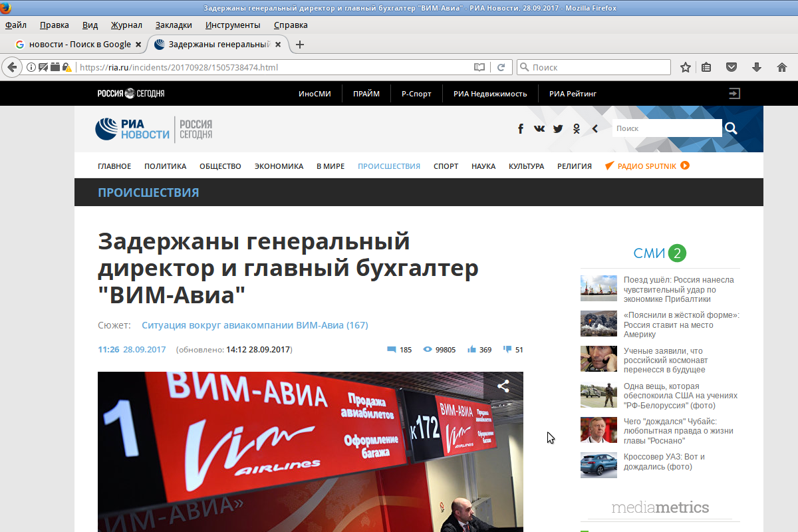798x532 pixels.
Task: Share the article on Twitter
Action: (x=558, y=129)
